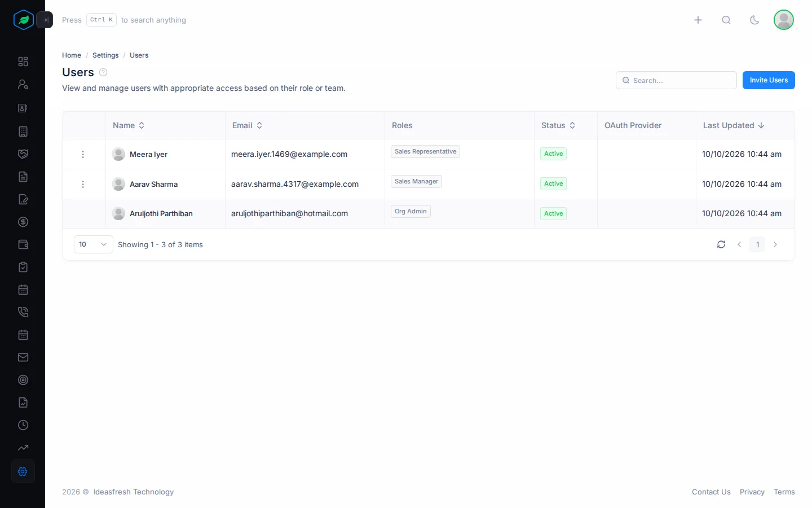This screenshot has width=812, height=508.
Task: Click the plus quick-create icon in header
Action: pyautogui.click(x=698, y=20)
